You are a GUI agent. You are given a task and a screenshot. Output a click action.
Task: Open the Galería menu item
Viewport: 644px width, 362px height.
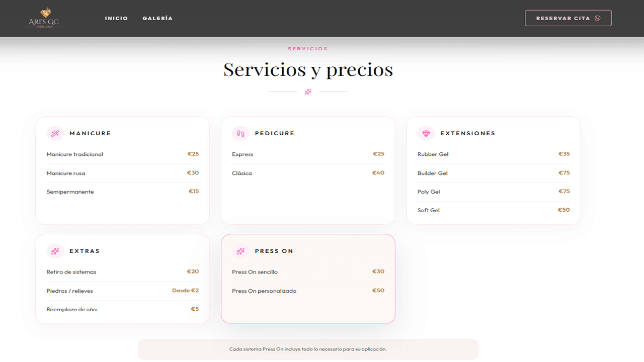(157, 18)
